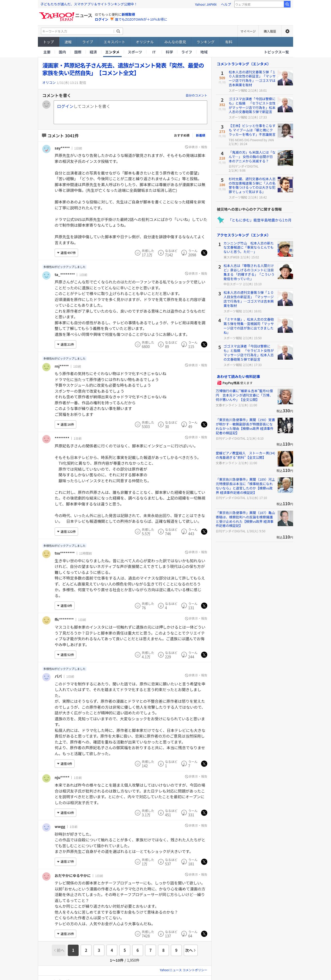Expand 返信52件 replies
Image resolution: width=331 pixels, height=980 pixels.
click(65, 655)
